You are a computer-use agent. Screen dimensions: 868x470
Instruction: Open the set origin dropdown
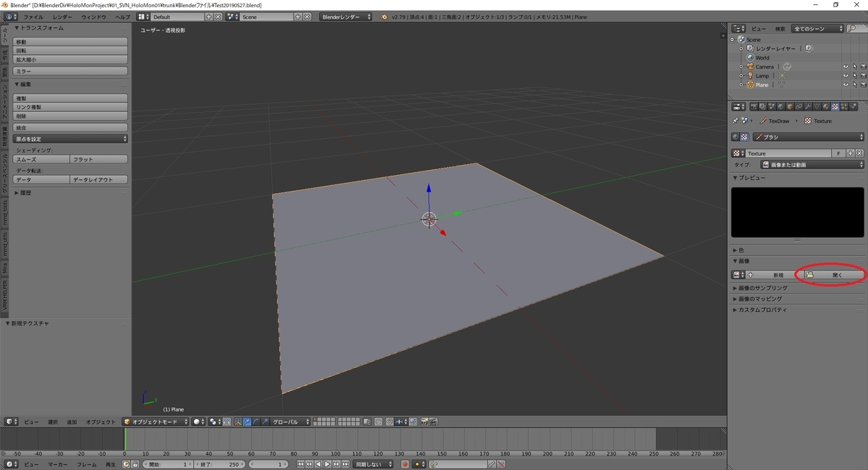click(x=71, y=139)
